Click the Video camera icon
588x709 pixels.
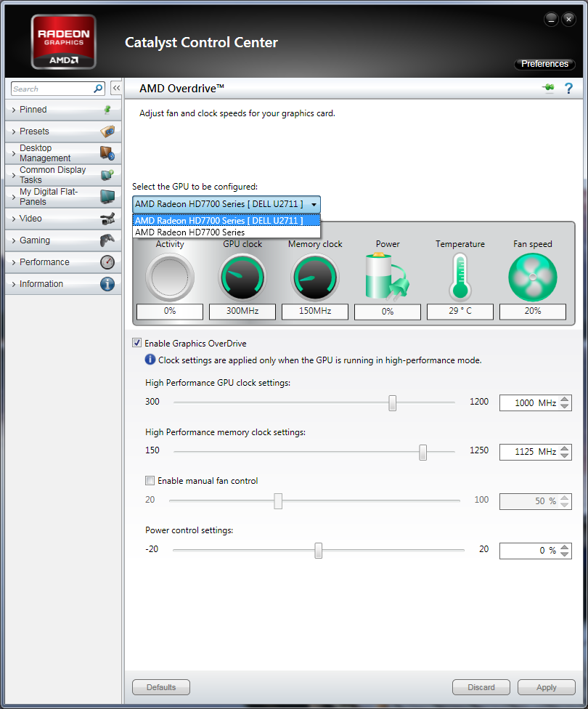(x=107, y=219)
